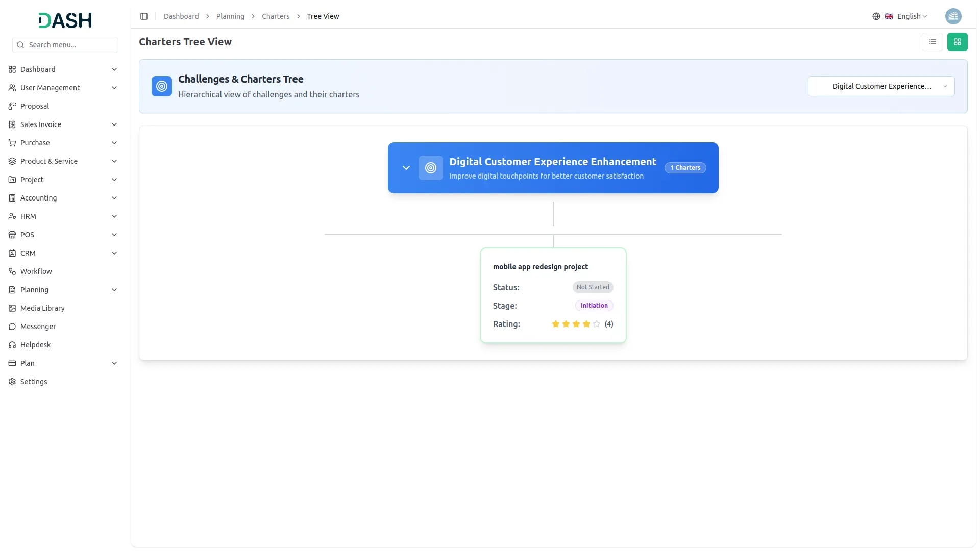Click the globe language icon

coord(876,16)
